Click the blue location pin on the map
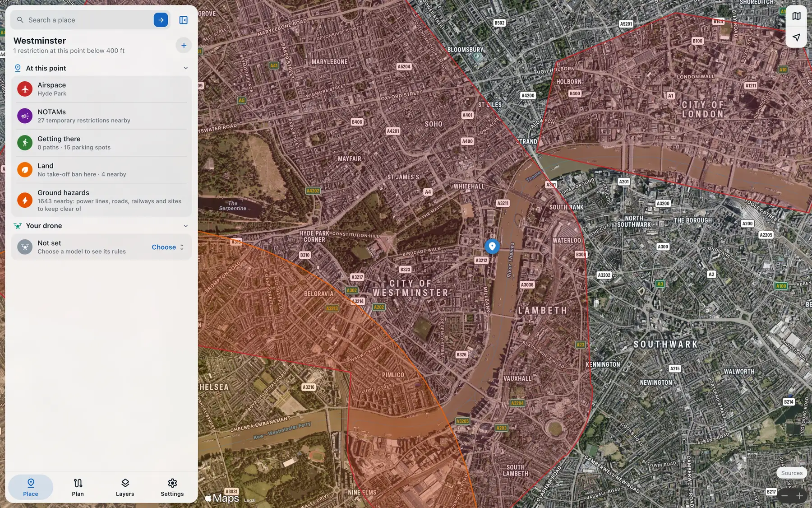The width and height of the screenshot is (812, 508). pos(492,246)
